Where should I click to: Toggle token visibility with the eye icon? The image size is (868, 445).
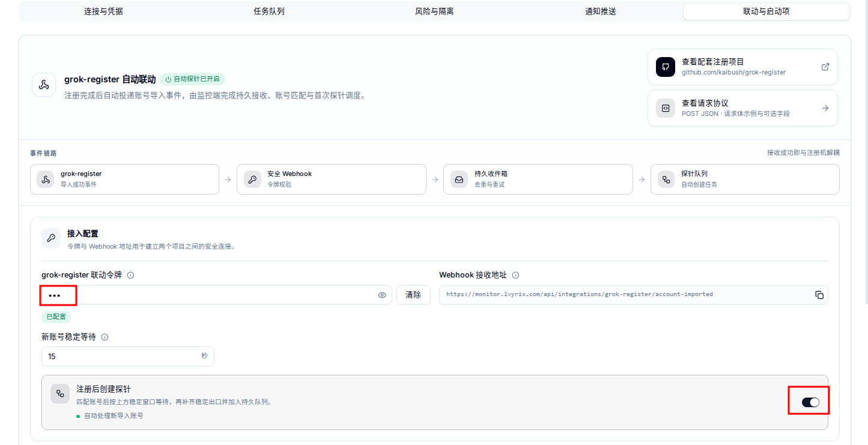click(x=382, y=295)
